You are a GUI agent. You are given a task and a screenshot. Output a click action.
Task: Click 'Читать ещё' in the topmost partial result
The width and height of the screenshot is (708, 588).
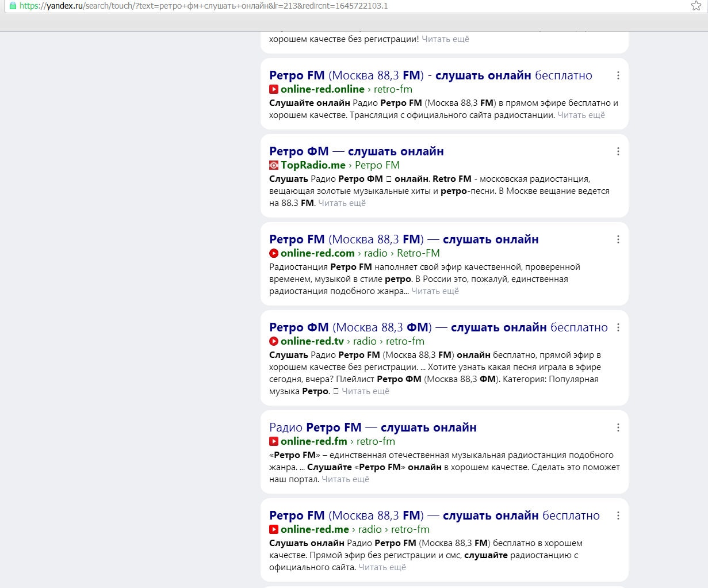pos(445,39)
